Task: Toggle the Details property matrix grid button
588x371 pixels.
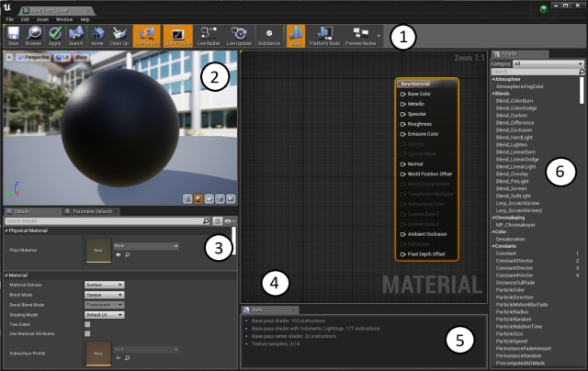Action: [217, 221]
